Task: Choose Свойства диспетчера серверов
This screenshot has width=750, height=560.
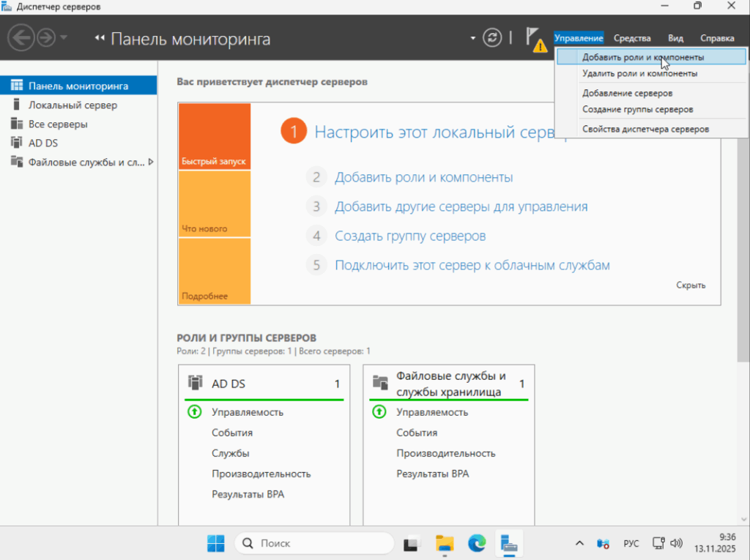Action: click(651, 129)
